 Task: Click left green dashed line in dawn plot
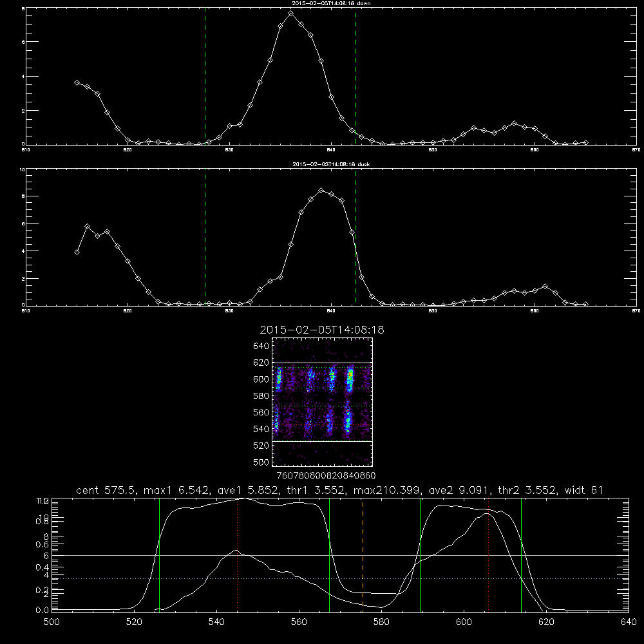coord(205,76)
